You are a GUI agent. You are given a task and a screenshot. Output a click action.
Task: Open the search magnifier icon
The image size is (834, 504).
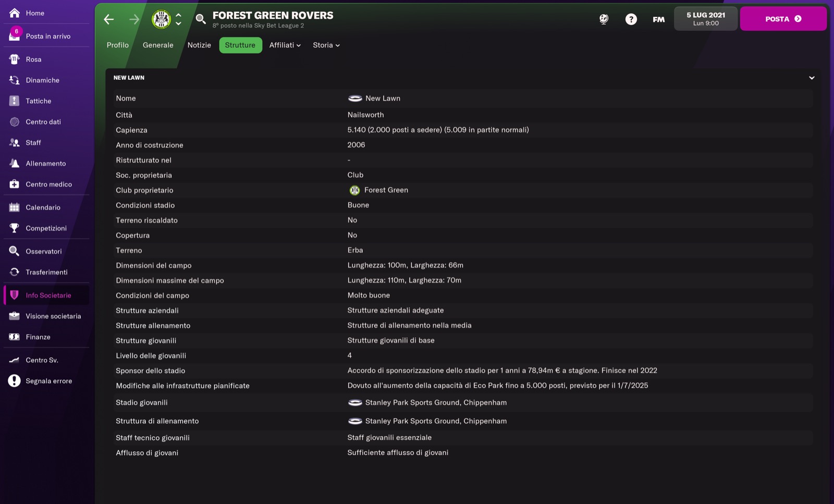tap(201, 19)
